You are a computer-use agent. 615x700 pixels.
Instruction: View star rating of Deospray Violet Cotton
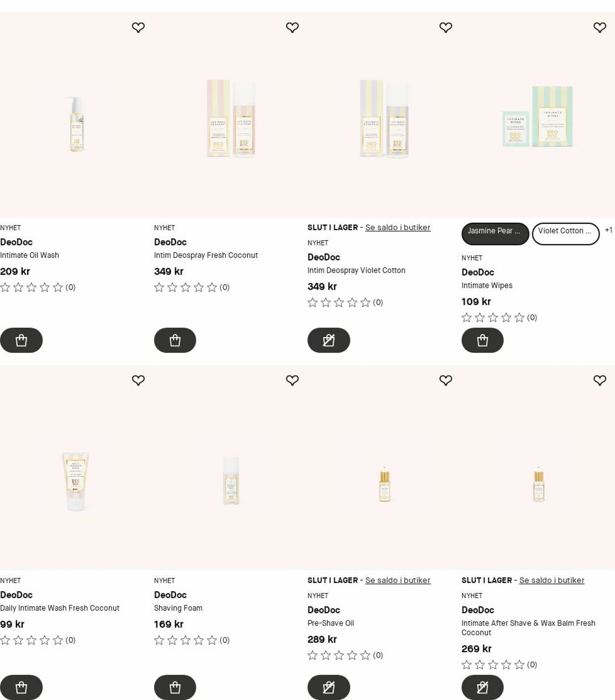click(345, 303)
